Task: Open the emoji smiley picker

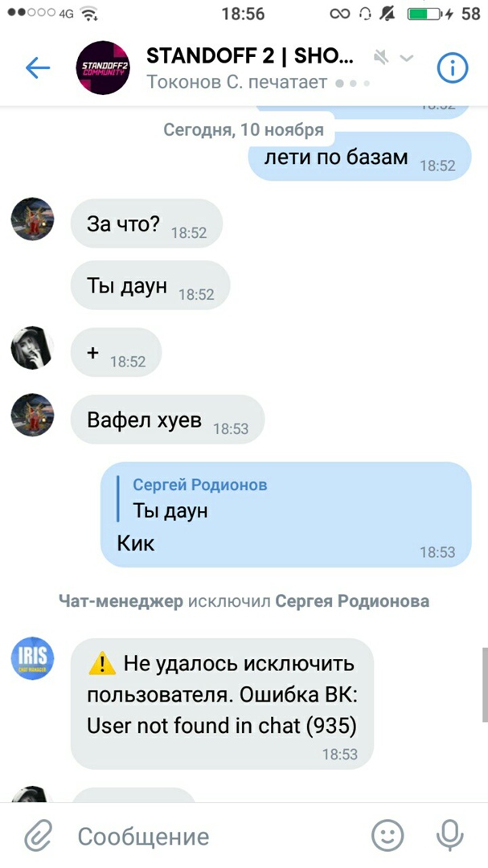Action: 388,835
